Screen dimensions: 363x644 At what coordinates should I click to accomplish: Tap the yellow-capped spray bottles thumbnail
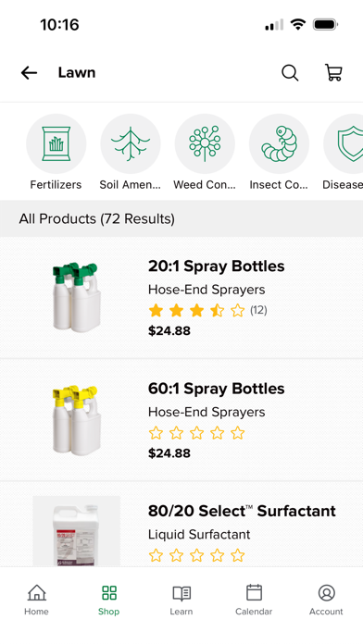(77, 419)
